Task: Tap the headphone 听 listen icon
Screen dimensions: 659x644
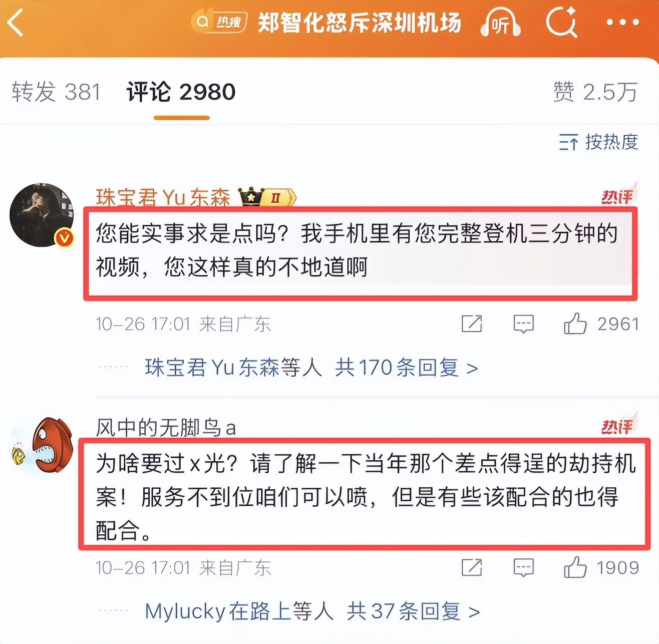Action: pyautogui.click(x=500, y=23)
